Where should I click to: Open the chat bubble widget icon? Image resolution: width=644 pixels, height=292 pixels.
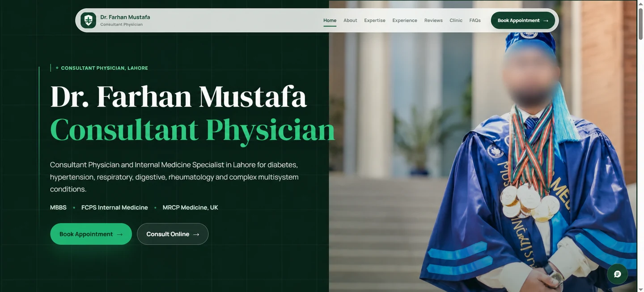click(617, 274)
